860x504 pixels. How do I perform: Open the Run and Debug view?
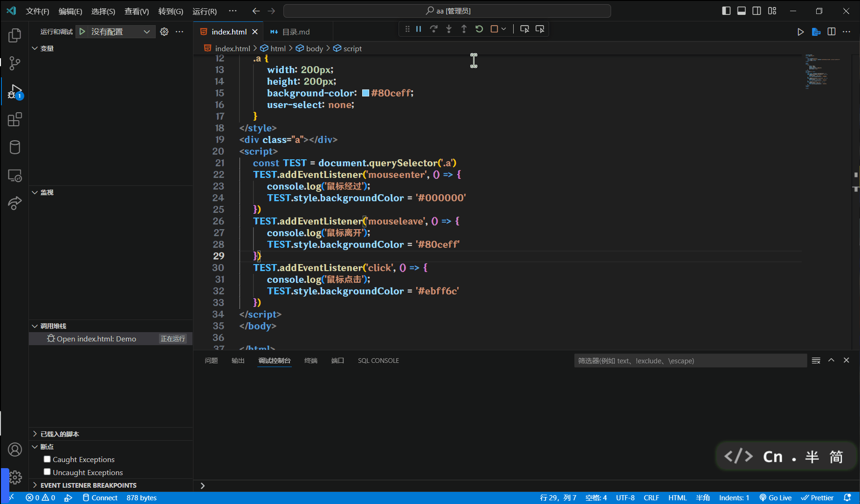tap(15, 91)
